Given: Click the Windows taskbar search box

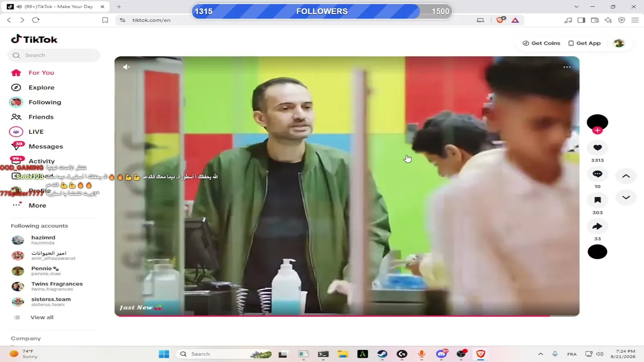Looking at the screenshot, I should click(x=224, y=354).
